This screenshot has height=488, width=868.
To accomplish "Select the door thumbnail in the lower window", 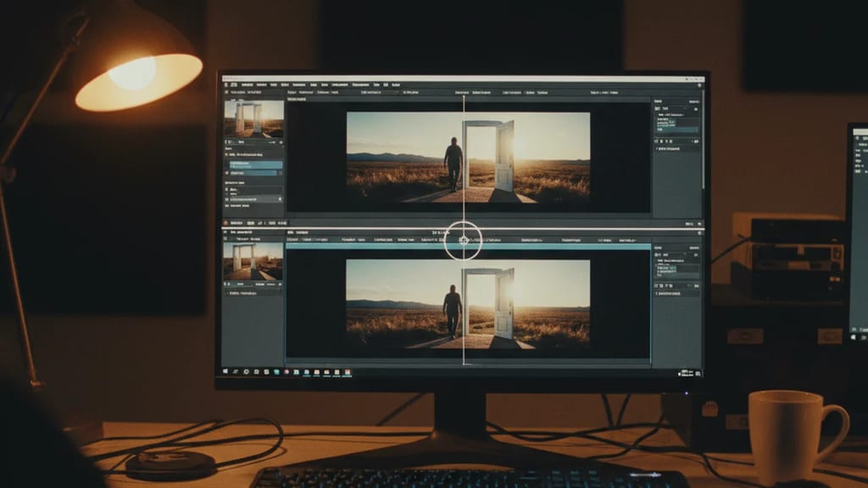I will tap(253, 261).
